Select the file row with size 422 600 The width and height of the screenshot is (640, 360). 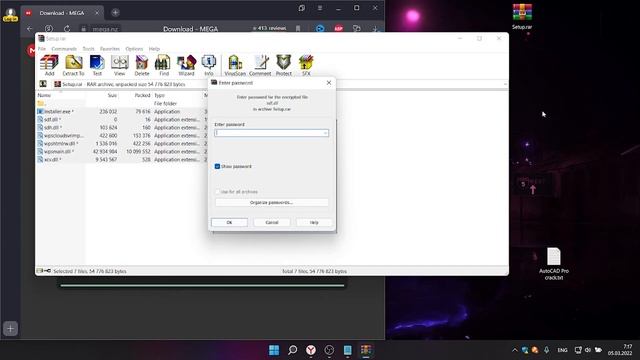tap(122, 136)
